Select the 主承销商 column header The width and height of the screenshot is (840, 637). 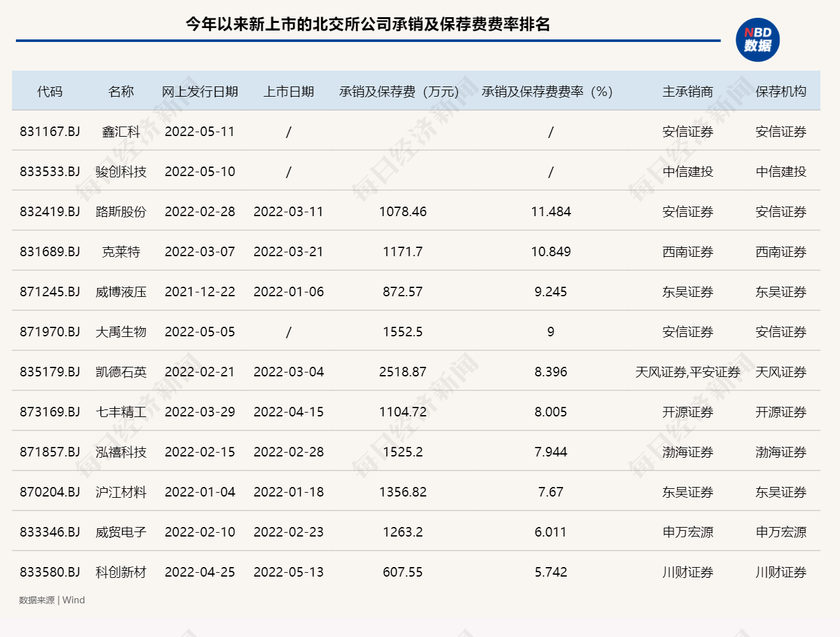687,92
